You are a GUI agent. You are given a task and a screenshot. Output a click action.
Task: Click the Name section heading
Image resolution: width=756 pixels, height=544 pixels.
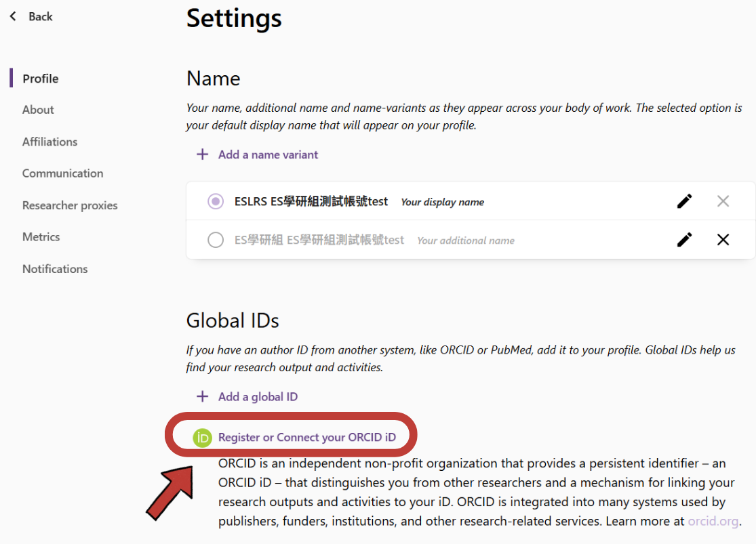(214, 79)
